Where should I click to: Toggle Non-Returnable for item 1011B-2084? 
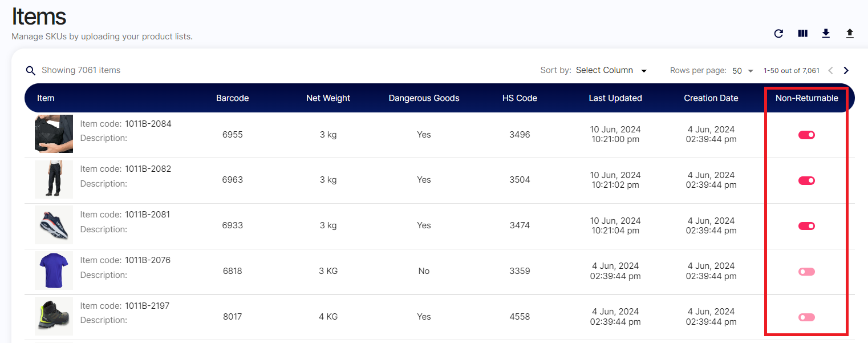pos(806,135)
